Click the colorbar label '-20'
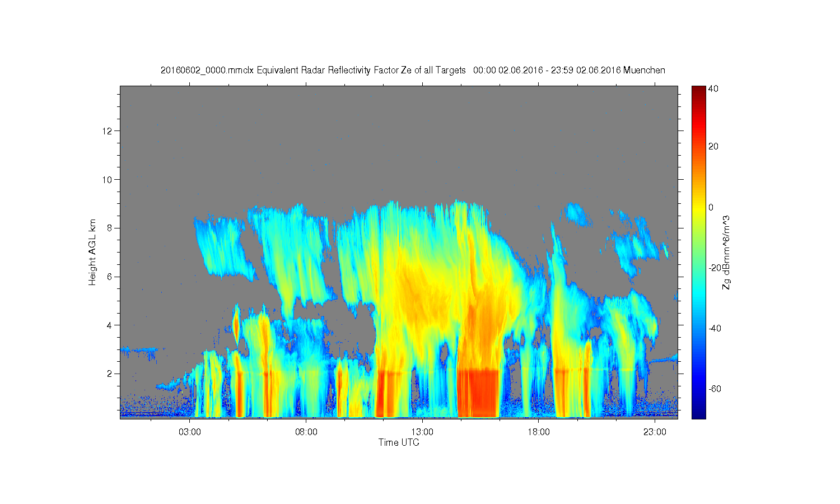 coord(715,268)
